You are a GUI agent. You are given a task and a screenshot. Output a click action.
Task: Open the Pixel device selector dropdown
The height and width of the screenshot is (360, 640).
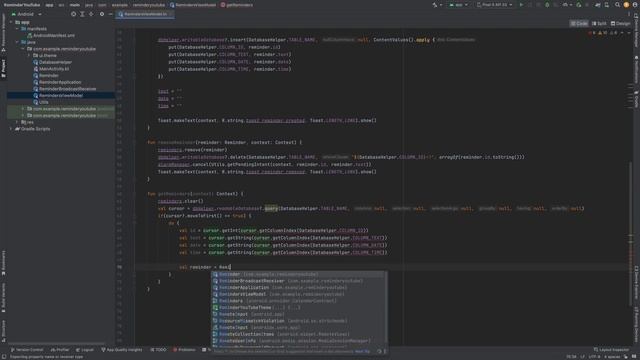(x=494, y=5)
